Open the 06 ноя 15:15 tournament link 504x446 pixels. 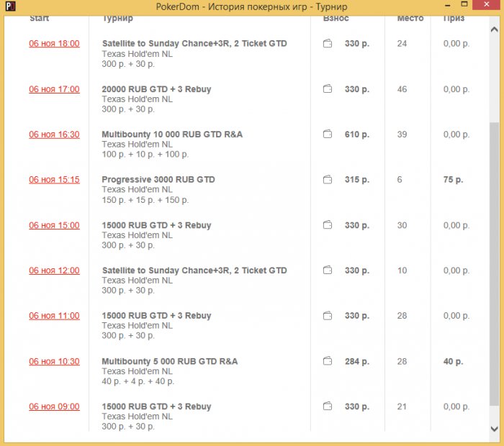(54, 180)
